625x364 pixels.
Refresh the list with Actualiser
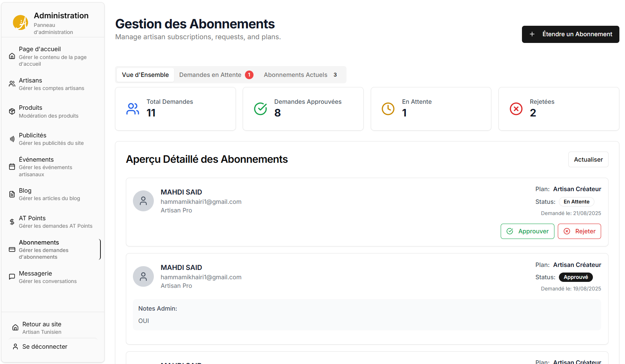click(588, 159)
